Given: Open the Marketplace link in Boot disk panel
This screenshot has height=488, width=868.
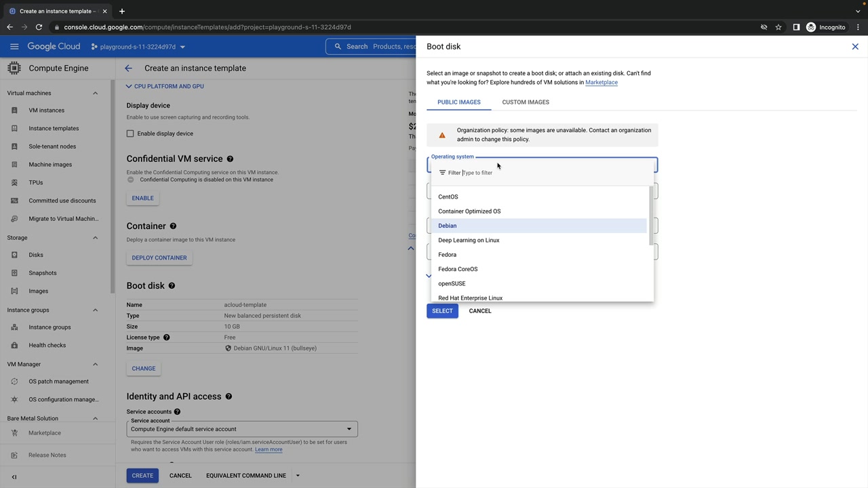Looking at the screenshot, I should (x=601, y=83).
